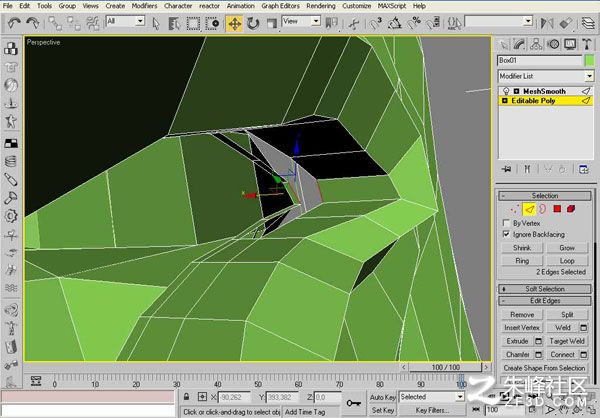Click Pin Stack icon below modifier stack

507,169
